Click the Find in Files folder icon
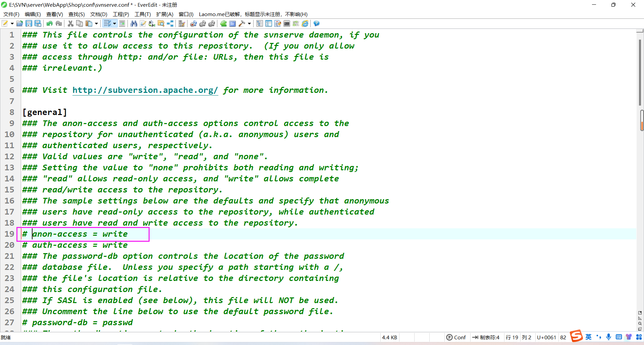644x345 pixels. [161, 23]
